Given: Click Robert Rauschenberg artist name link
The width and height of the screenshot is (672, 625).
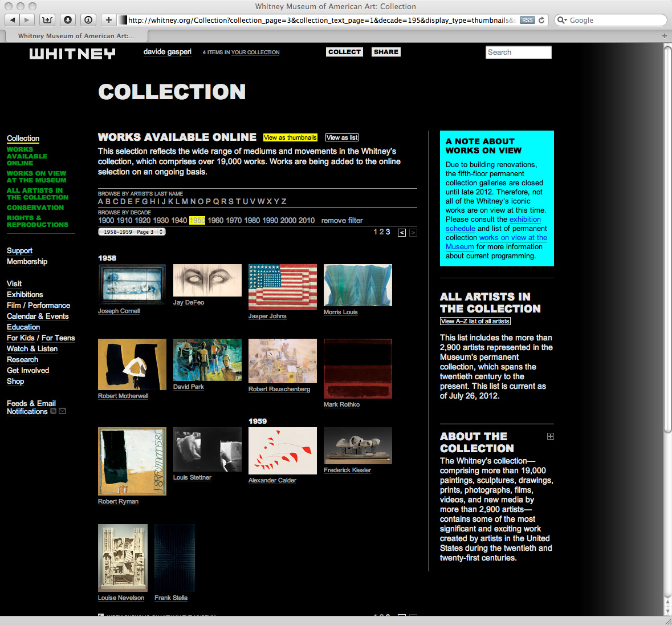Looking at the screenshot, I should (279, 389).
